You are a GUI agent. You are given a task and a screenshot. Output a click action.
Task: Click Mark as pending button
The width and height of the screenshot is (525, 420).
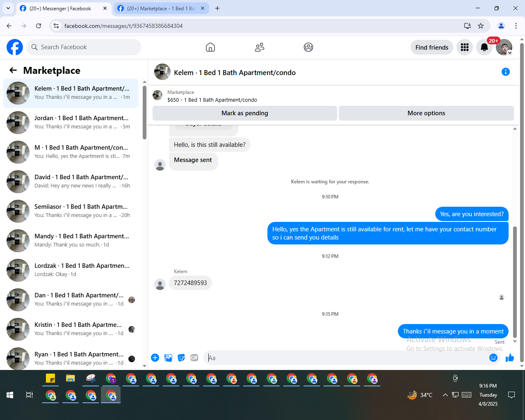pyautogui.click(x=245, y=113)
